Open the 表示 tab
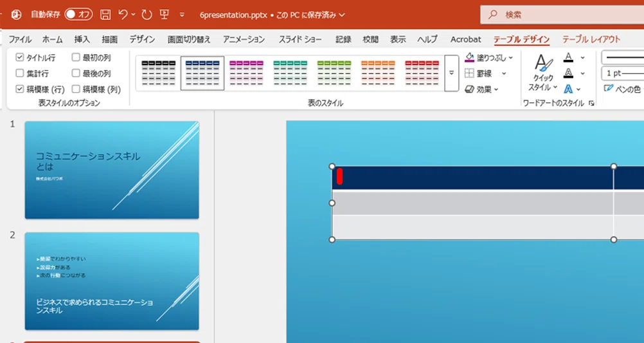 click(x=398, y=39)
